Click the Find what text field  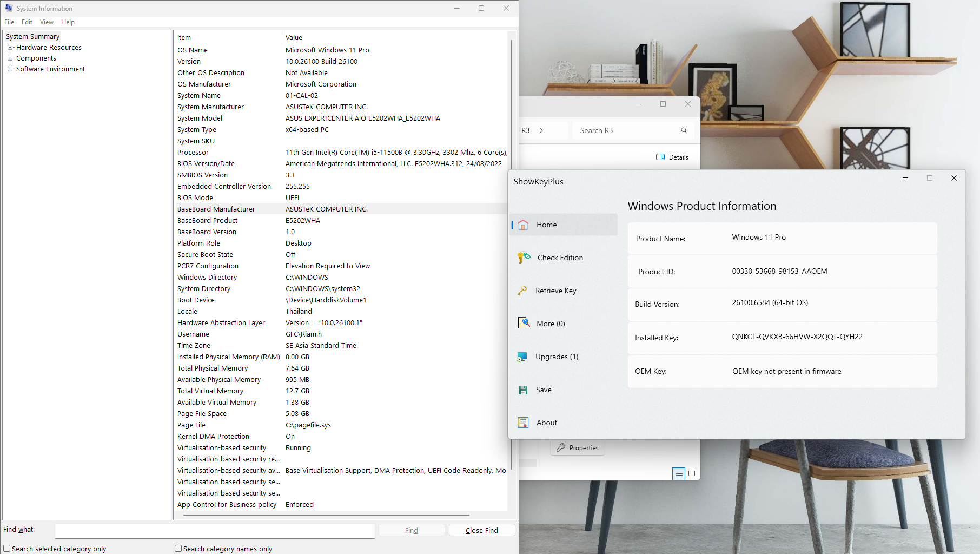pyautogui.click(x=214, y=530)
